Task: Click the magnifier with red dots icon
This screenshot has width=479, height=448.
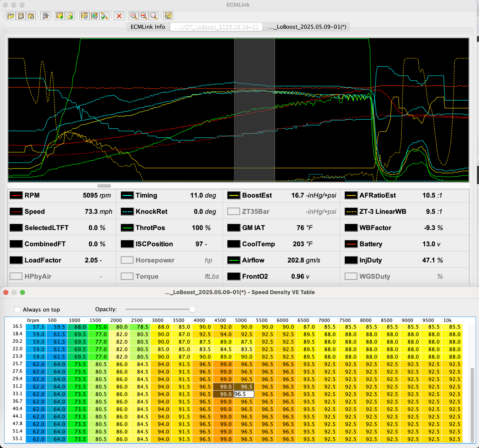Action: click(154, 16)
